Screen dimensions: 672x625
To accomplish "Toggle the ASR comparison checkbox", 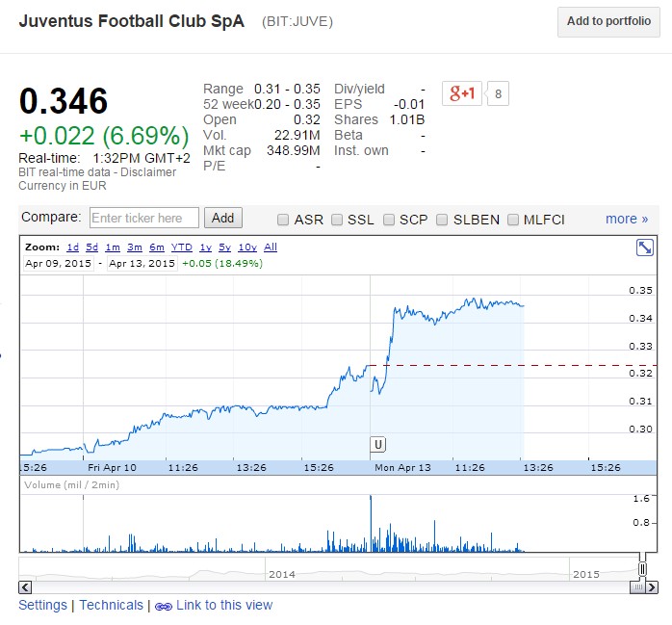I will (284, 220).
